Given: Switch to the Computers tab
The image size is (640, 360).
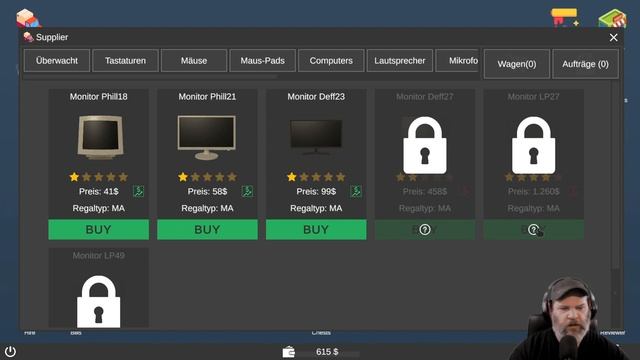Looking at the screenshot, I should pyautogui.click(x=331, y=60).
